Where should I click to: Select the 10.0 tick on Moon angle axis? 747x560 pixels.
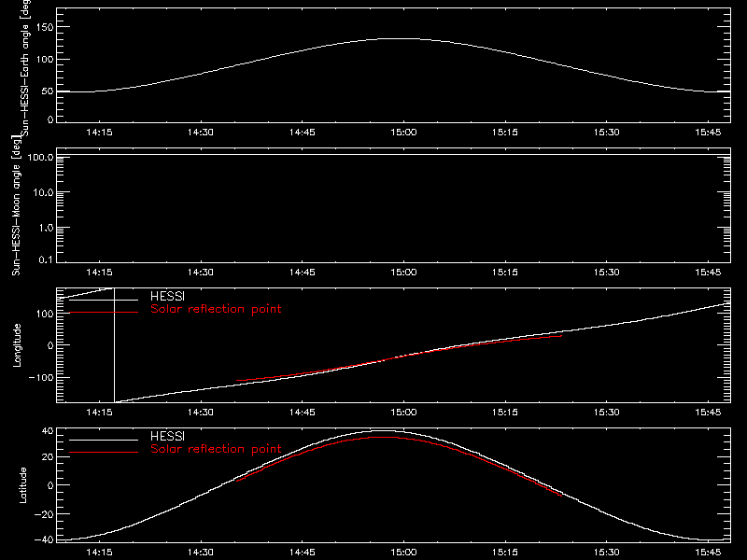[x=43, y=192]
